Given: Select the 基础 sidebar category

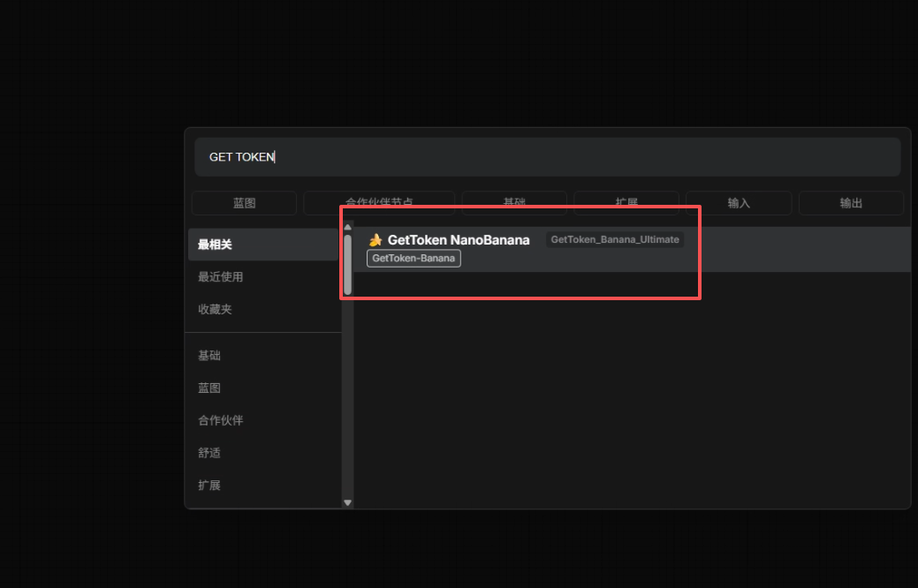Looking at the screenshot, I should coord(209,355).
